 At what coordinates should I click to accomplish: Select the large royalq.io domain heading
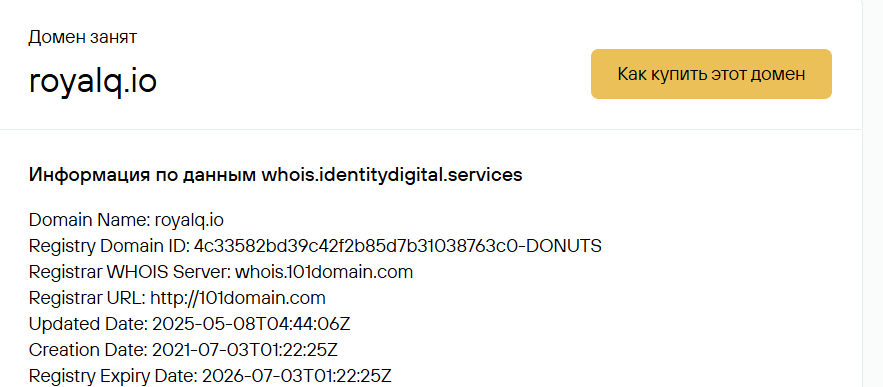92,81
